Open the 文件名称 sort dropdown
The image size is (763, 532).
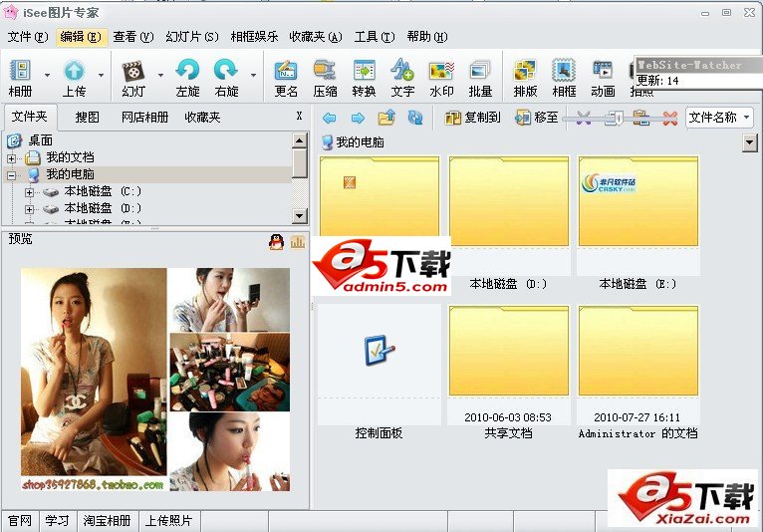719,118
